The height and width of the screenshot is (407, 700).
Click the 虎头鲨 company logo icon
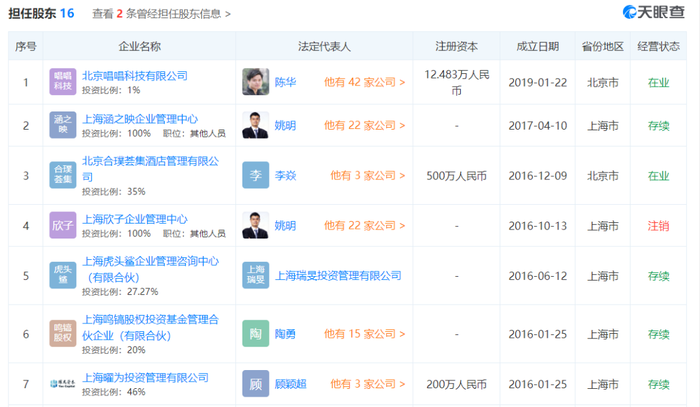pyautogui.click(x=62, y=275)
